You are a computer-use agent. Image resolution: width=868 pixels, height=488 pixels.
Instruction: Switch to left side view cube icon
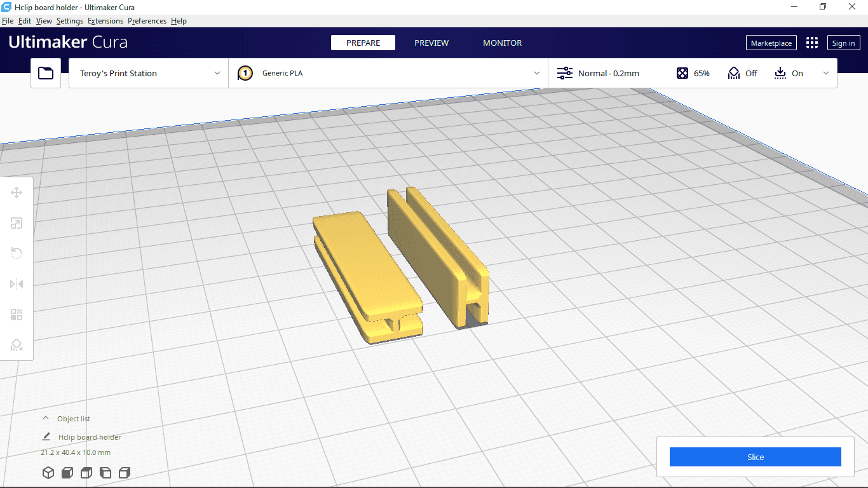click(105, 473)
